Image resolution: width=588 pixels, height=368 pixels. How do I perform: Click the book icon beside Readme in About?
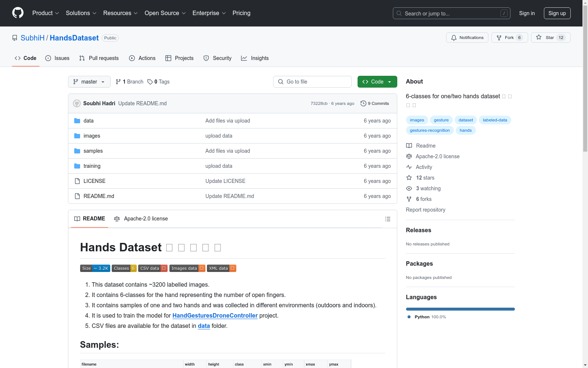coord(409,146)
